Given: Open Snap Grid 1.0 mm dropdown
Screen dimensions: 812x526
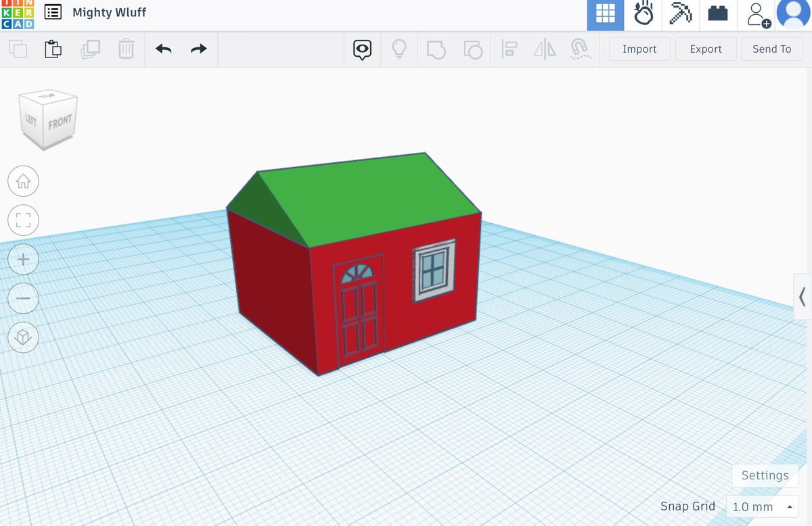Looking at the screenshot, I should pyautogui.click(x=763, y=506).
